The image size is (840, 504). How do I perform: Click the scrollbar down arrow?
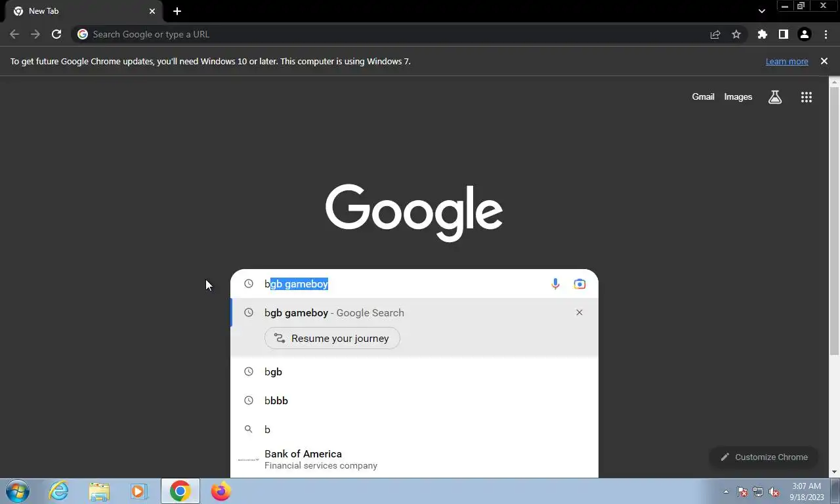[x=834, y=472]
